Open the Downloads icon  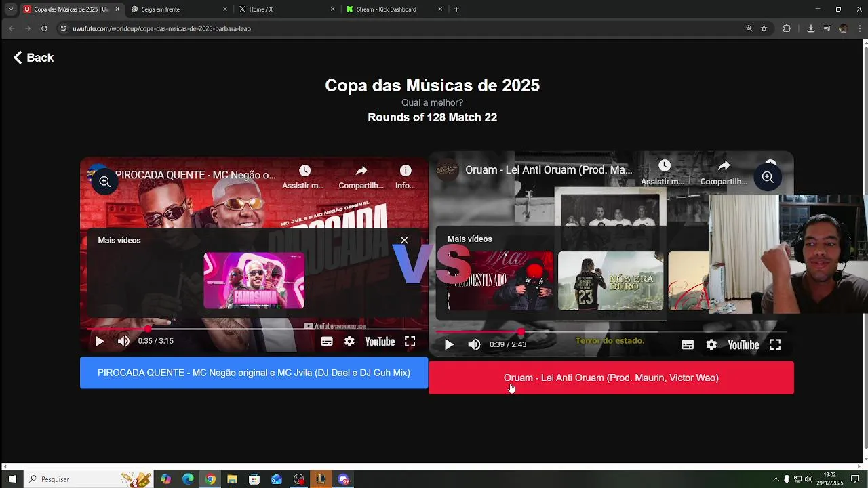point(811,28)
